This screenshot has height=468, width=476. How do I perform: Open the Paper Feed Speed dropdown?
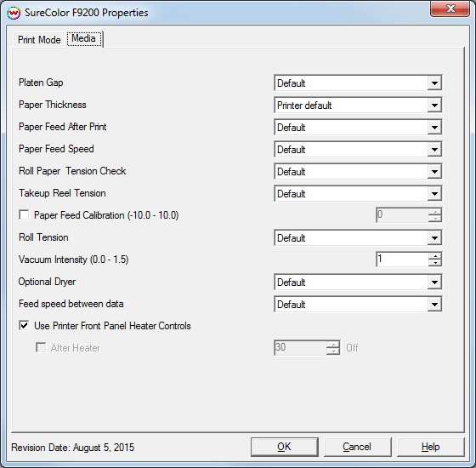(358, 150)
